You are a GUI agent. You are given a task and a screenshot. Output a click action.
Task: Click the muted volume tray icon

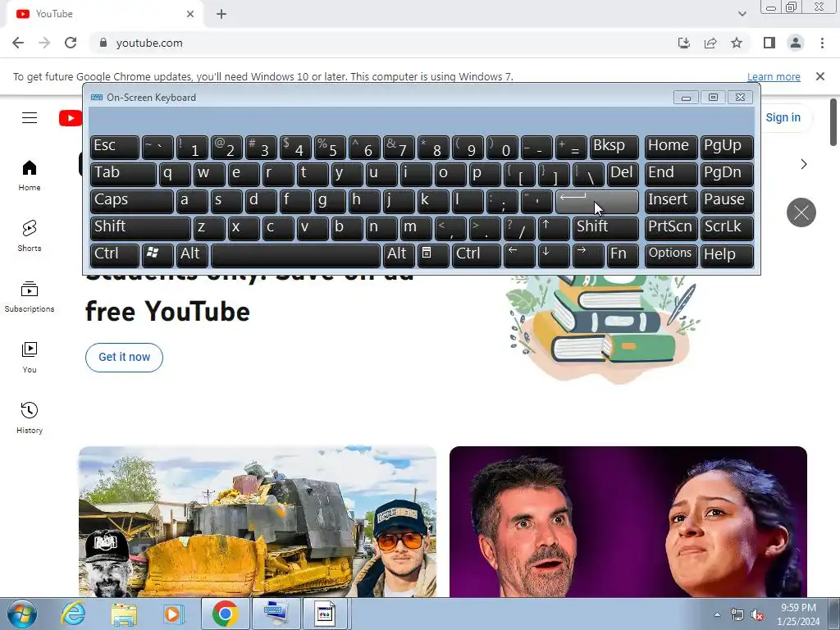(757, 615)
